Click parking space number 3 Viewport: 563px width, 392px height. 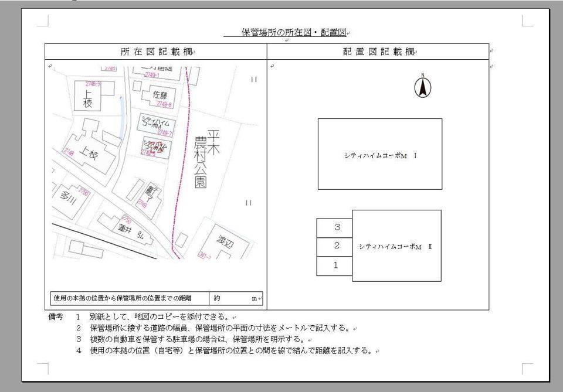coord(334,227)
